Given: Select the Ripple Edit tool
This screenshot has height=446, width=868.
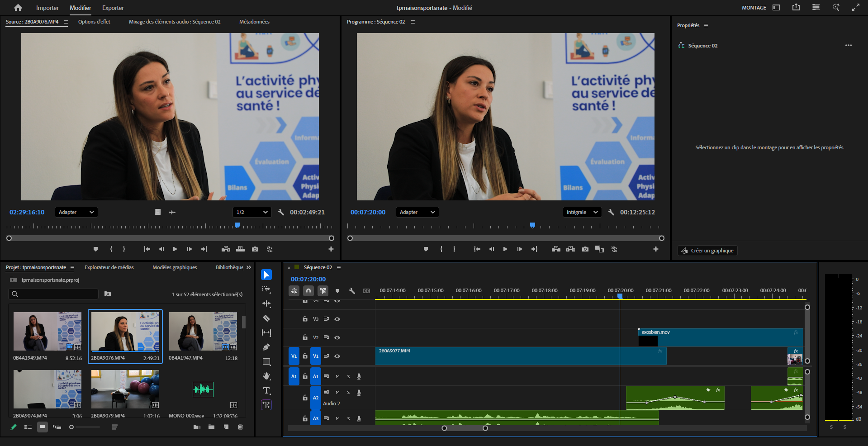Looking at the screenshot, I should coord(266,304).
